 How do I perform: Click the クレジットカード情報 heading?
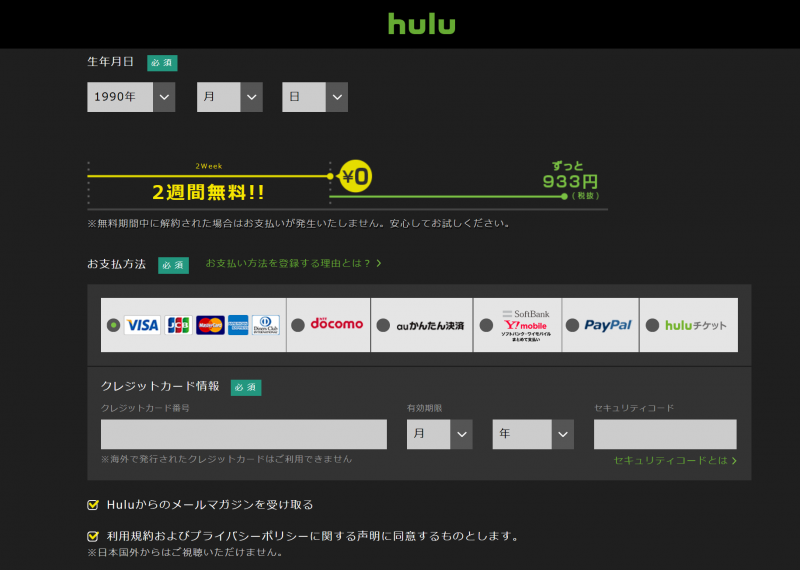click(160, 386)
